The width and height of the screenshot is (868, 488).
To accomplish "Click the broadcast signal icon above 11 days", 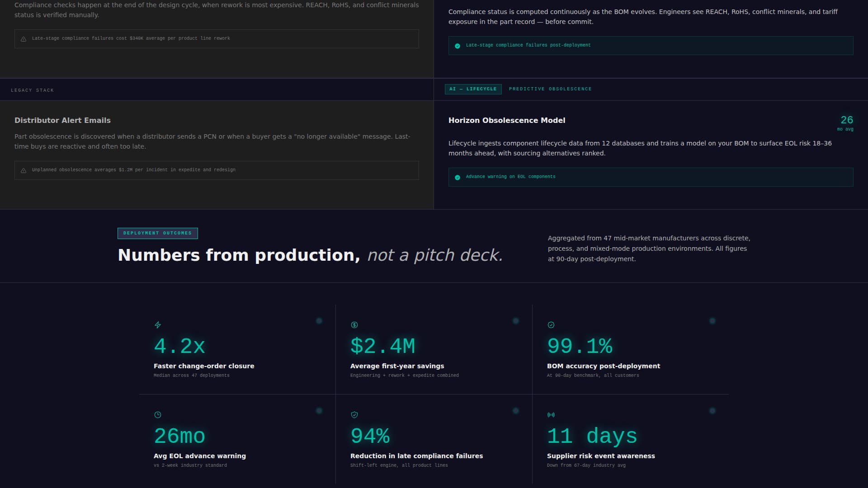I will tap(551, 415).
